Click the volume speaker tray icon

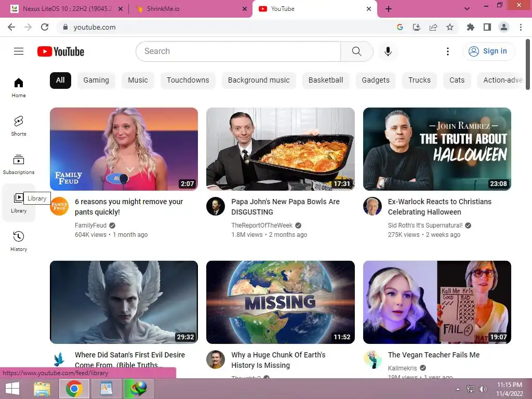click(483, 389)
